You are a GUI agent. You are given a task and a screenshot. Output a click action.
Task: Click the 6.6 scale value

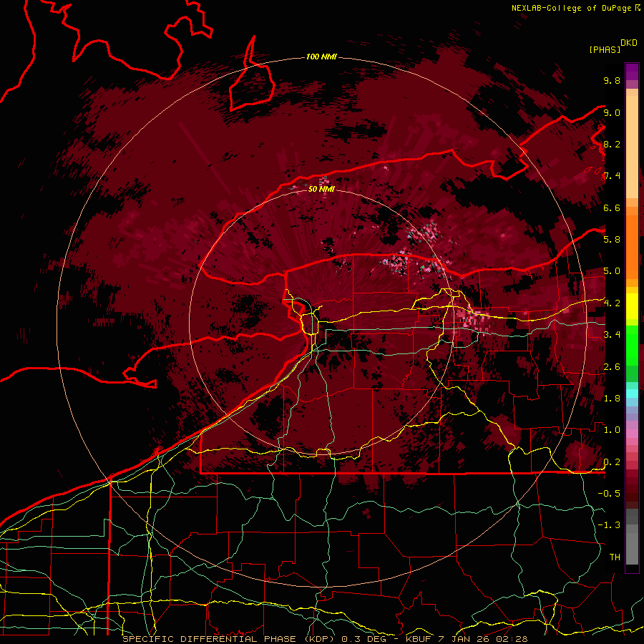tap(612, 208)
